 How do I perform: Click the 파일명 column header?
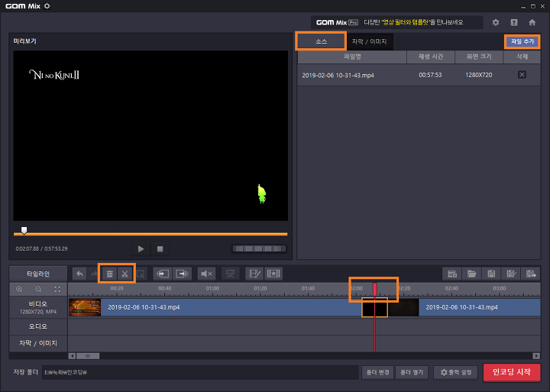click(x=352, y=57)
